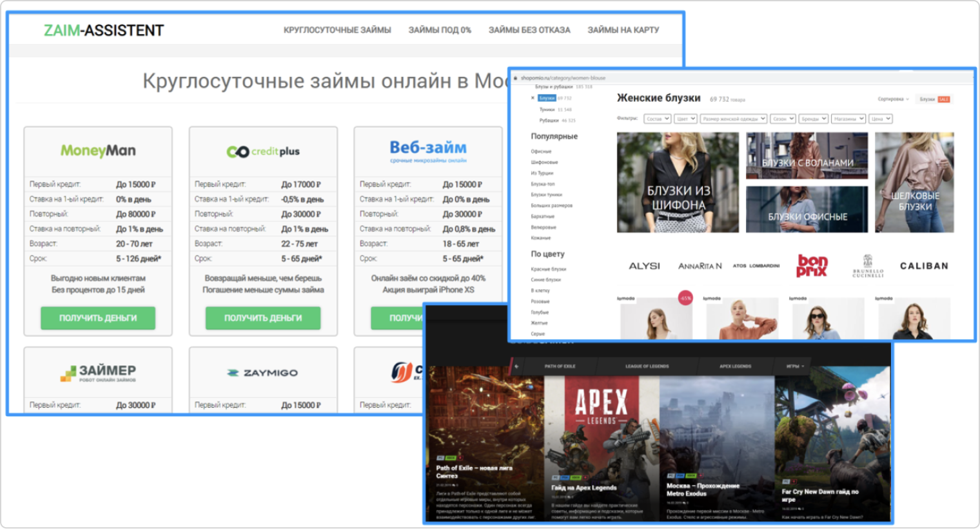Click shopomio.ru address bar URL
Viewport: 980px width, 529px height.
click(x=563, y=78)
